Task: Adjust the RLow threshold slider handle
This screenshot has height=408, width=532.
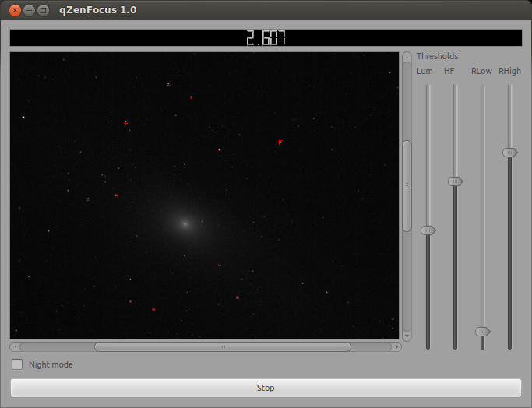Action: pos(482,332)
